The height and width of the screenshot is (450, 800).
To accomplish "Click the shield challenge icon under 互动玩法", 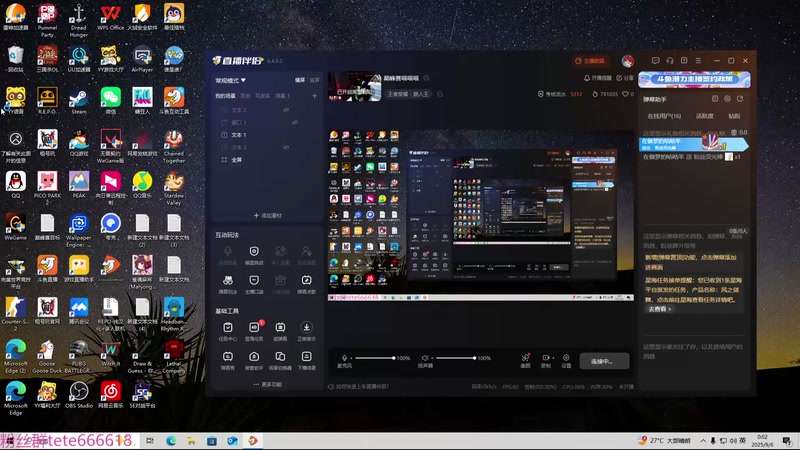I will pyautogui.click(x=254, y=251).
